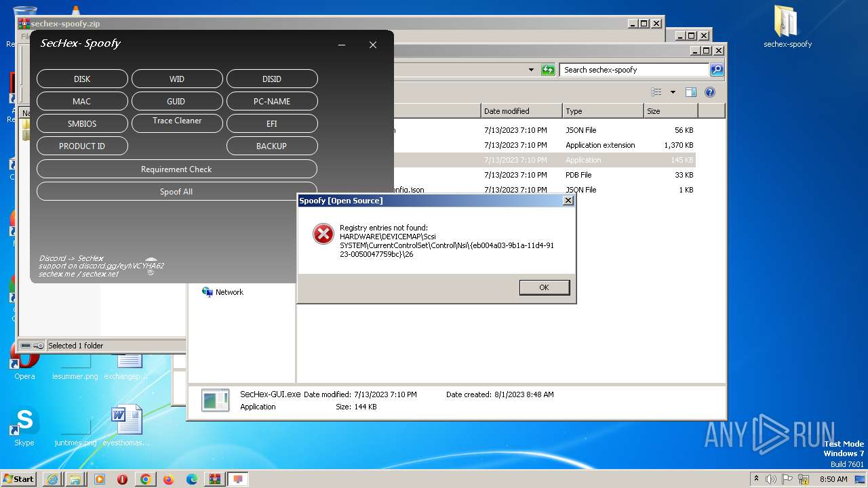Click the PRODUCT ID button
Viewport: 868px width, 488px height.
(82, 146)
